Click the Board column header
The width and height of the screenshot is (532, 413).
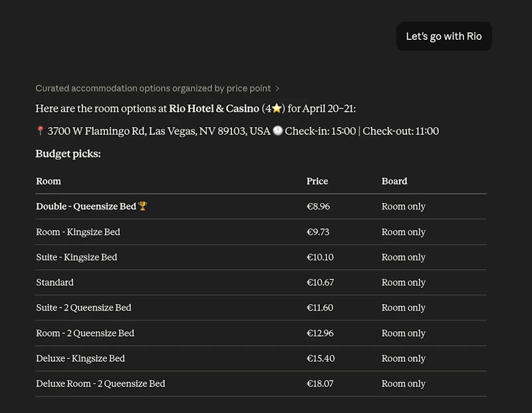point(394,181)
